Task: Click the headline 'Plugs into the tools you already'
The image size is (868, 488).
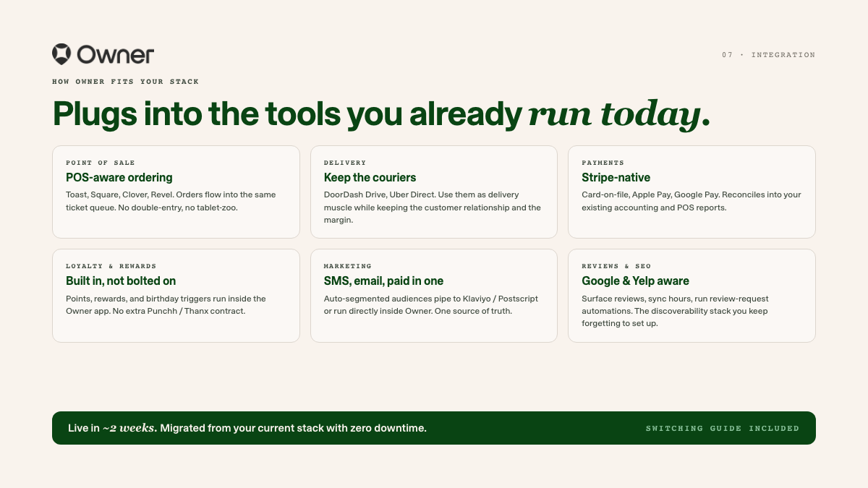Action: point(287,114)
